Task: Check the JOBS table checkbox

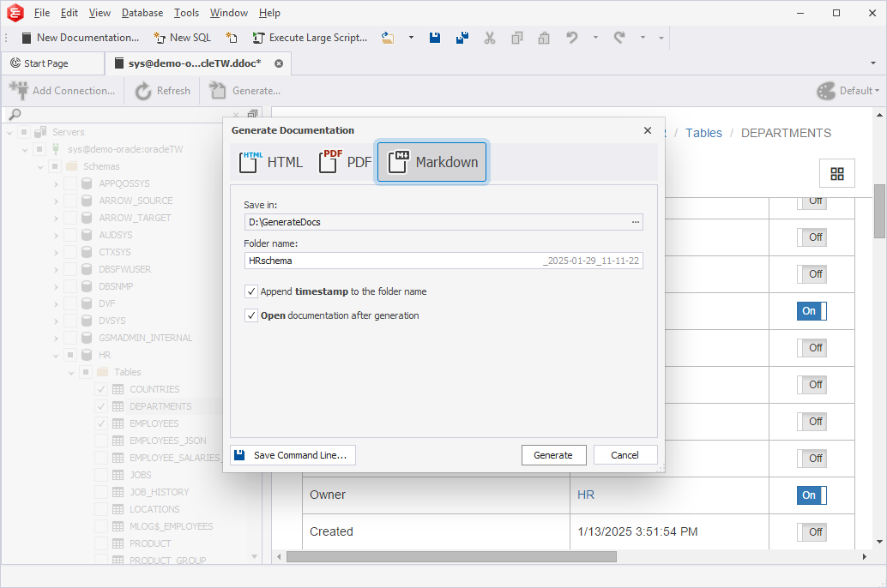Action: (101, 475)
